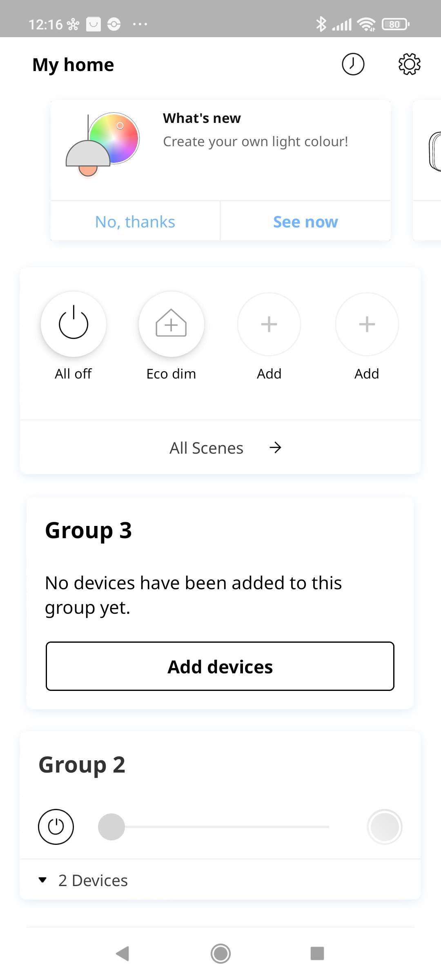The image size is (441, 980).
Task: Tap See now on What's new card
Action: click(305, 222)
